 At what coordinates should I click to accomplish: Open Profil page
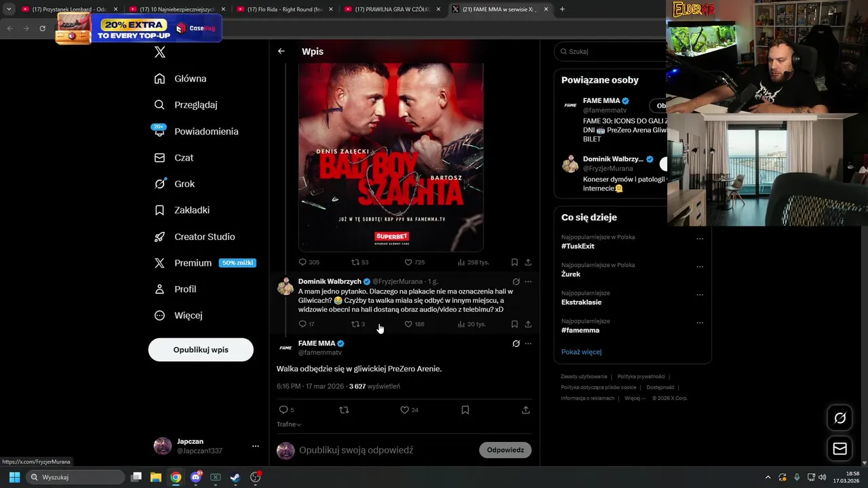tap(175, 289)
